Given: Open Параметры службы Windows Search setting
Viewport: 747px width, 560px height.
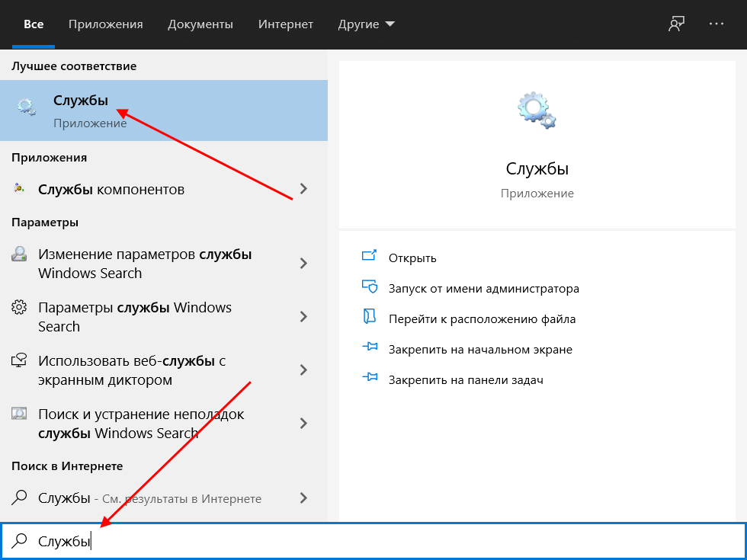Looking at the screenshot, I should (164, 317).
